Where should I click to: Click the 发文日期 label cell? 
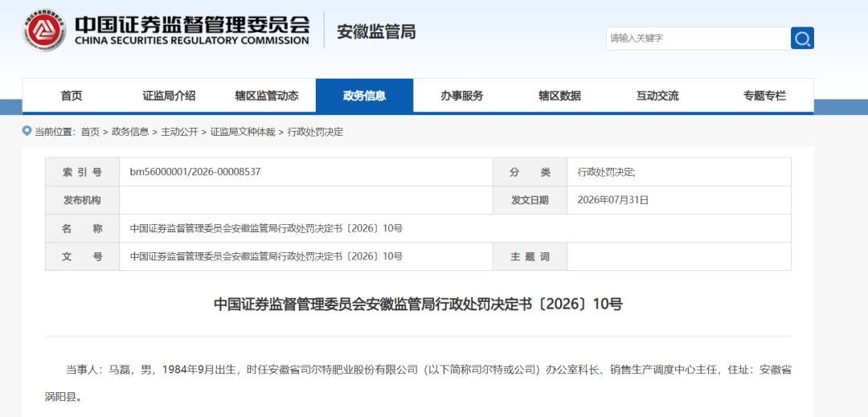[x=530, y=200]
